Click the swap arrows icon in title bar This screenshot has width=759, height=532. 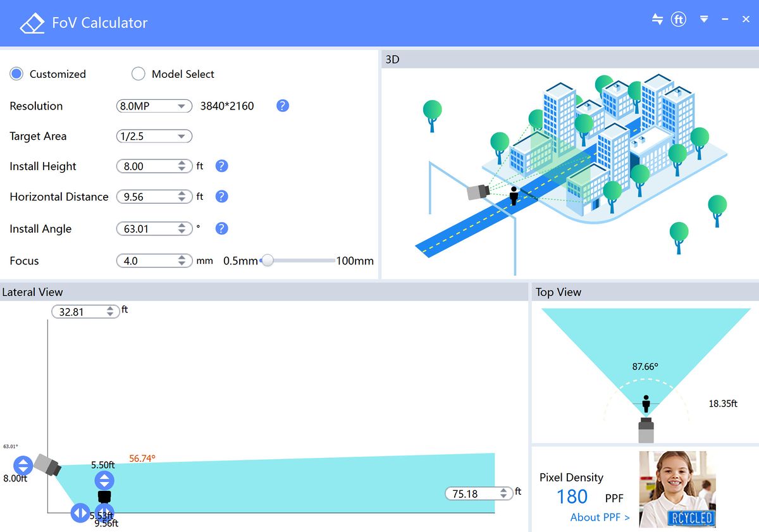pyautogui.click(x=657, y=19)
